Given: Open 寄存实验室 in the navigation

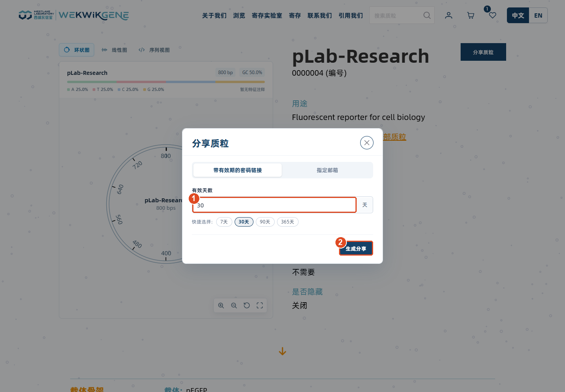Looking at the screenshot, I should pos(267,15).
